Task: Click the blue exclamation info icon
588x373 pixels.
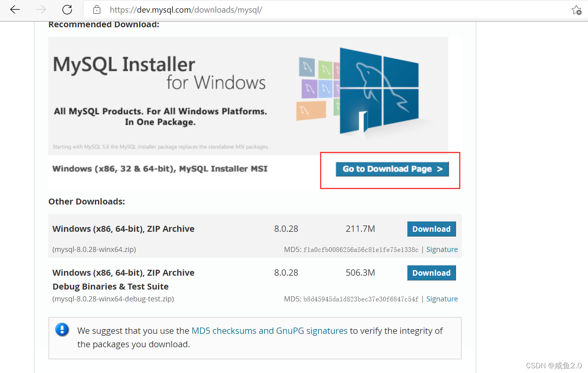Action: click(62, 329)
